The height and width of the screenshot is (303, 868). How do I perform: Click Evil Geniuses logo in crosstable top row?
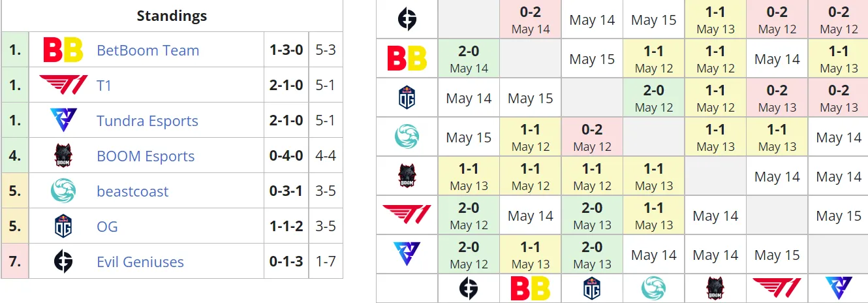407,20
